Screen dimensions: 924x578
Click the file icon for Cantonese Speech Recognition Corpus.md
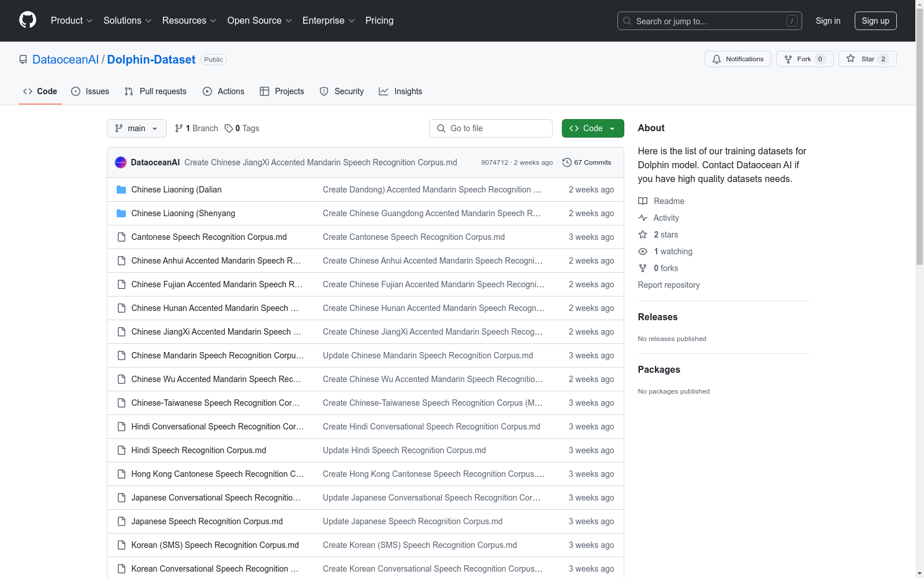coord(121,237)
